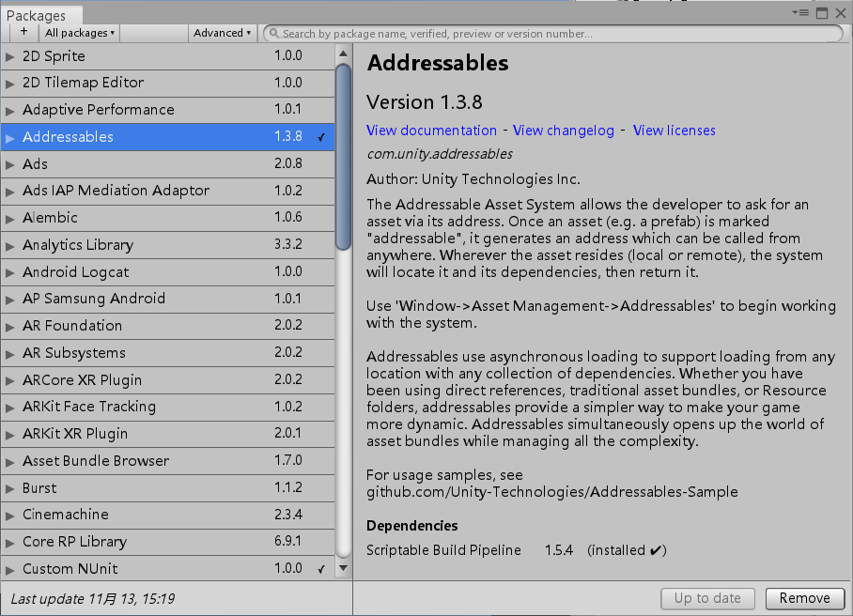Image resolution: width=853 pixels, height=616 pixels.
Task: Select the ARCore XR Plugin package
Action: [x=167, y=379]
